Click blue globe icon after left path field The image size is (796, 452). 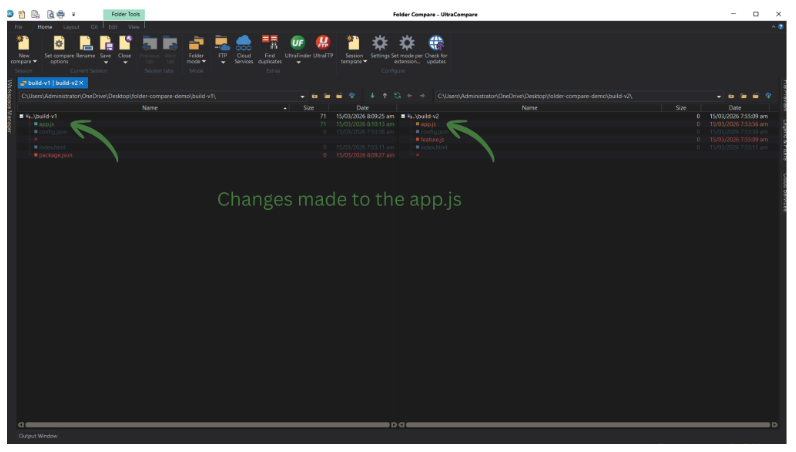coord(352,95)
